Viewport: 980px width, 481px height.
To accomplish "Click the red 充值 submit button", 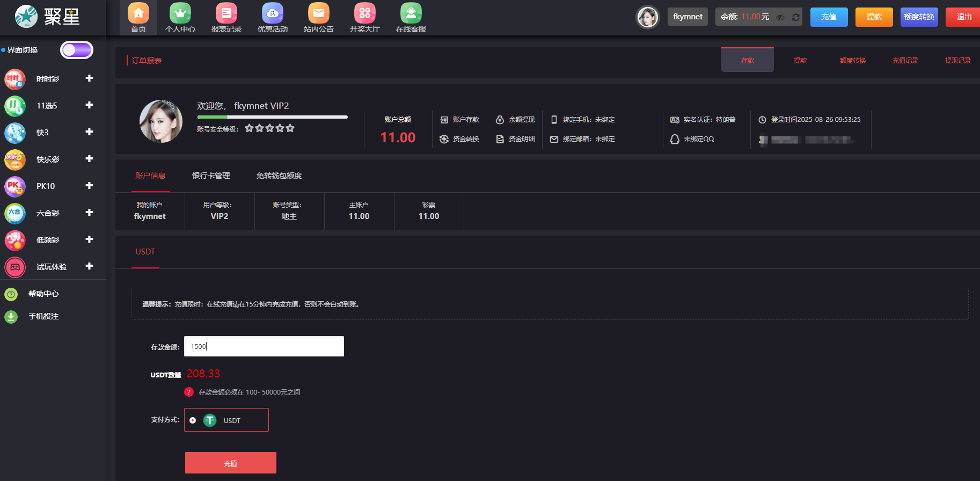I will tap(231, 463).
